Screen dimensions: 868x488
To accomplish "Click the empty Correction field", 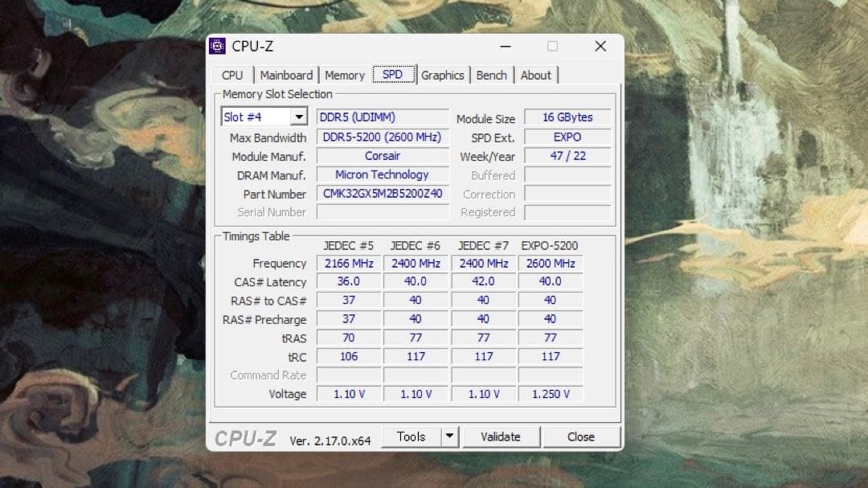I will 567,194.
